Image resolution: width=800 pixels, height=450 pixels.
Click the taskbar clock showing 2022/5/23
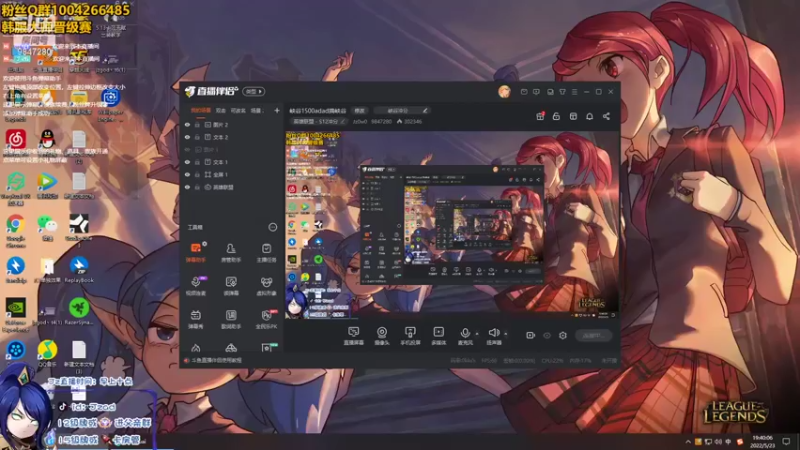point(763,441)
